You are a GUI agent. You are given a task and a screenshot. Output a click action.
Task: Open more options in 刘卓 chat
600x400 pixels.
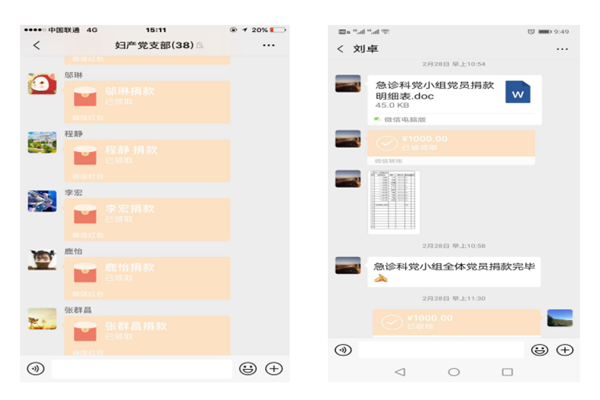coord(562,48)
